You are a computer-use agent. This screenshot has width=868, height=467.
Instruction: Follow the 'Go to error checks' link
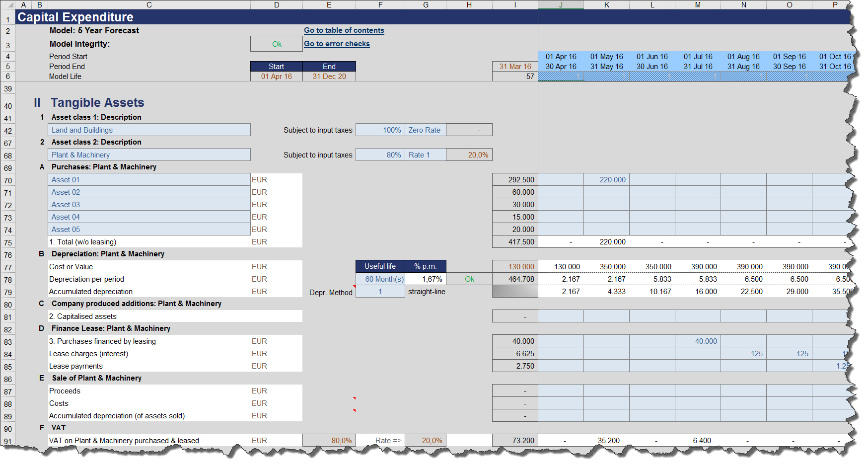pos(337,44)
